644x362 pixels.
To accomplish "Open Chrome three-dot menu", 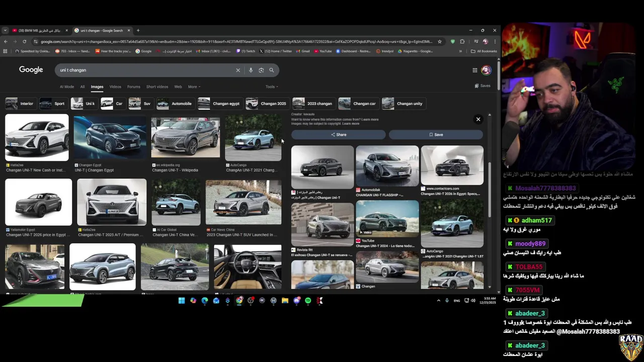I will 495,42.
